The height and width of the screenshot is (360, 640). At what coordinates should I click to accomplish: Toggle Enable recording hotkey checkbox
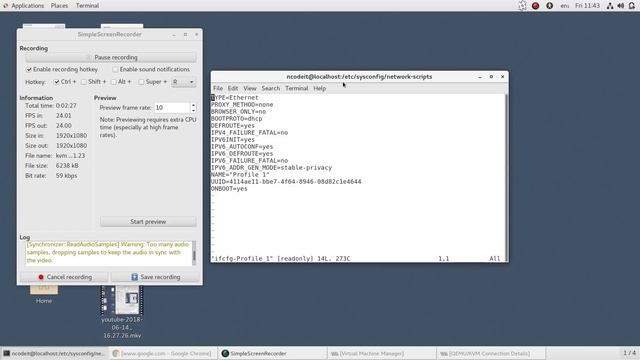pos(29,69)
